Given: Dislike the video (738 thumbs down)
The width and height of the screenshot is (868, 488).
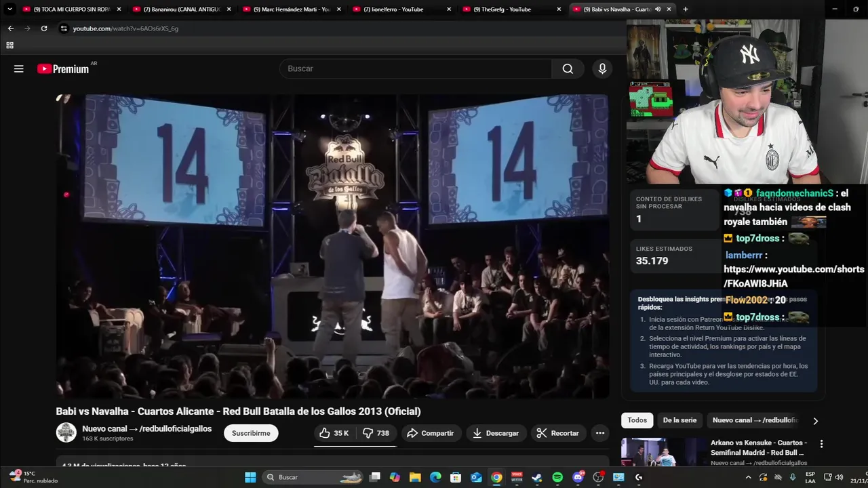Looking at the screenshot, I should (x=376, y=433).
